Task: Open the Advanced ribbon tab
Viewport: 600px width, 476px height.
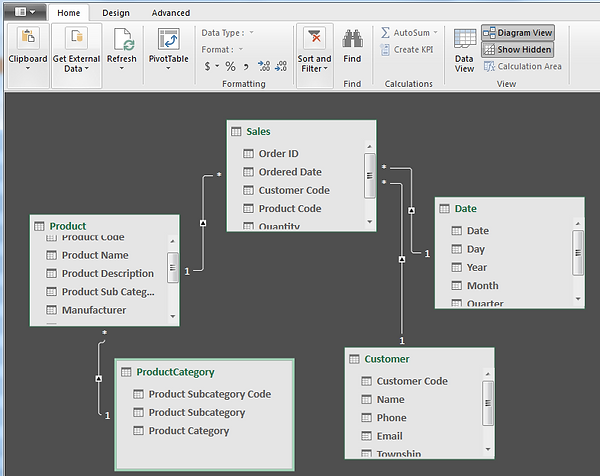Action: click(171, 13)
